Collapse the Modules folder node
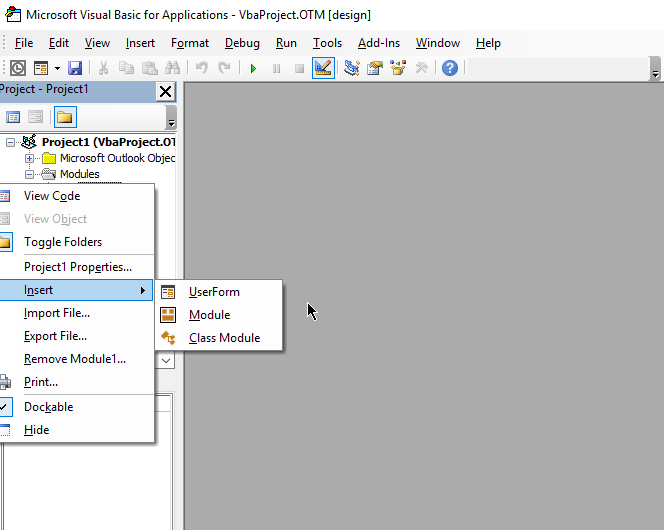Image resolution: width=664 pixels, height=530 pixels. 29,174
